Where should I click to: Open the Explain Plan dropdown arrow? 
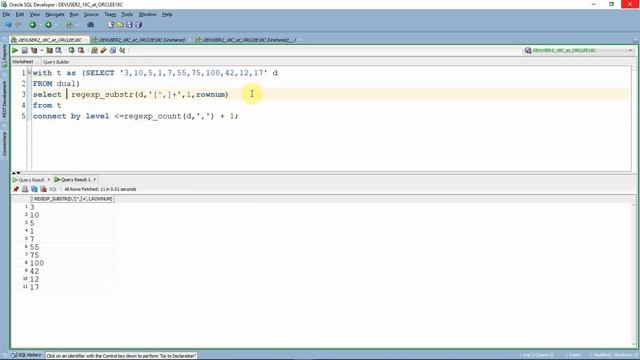42,50
